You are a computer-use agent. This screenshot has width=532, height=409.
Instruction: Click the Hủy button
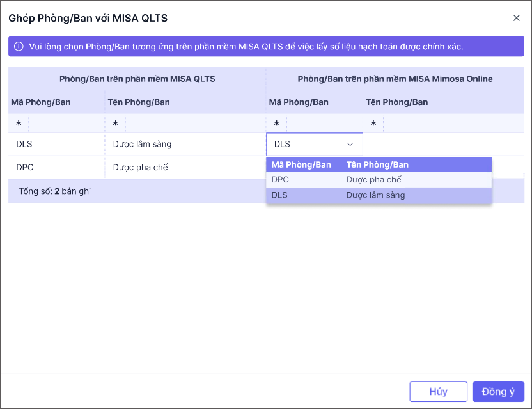[438, 392]
